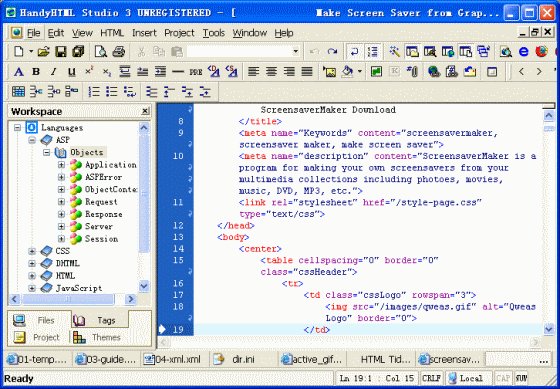The height and width of the screenshot is (389, 560).
Task: Toggle line numbers display
Action: (372, 52)
